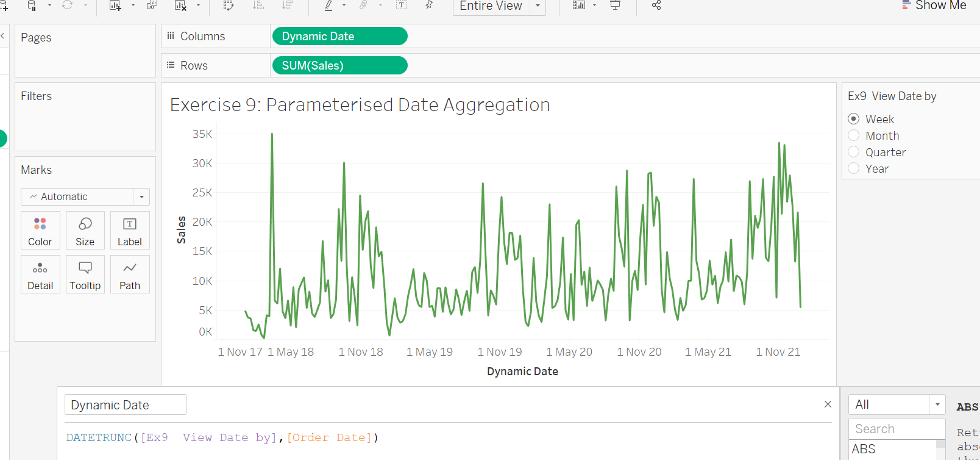Click the Presentation Mode icon
The image size is (980, 460).
[616, 5]
